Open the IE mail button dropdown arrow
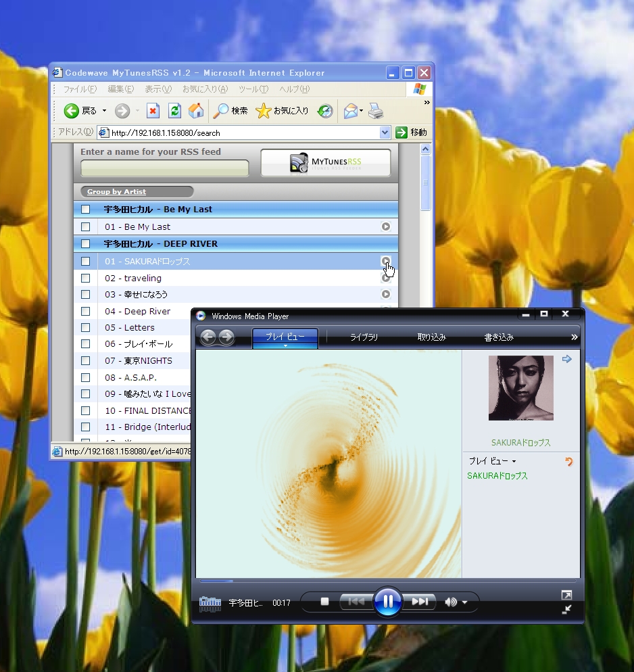This screenshot has height=672, width=634. [361, 111]
